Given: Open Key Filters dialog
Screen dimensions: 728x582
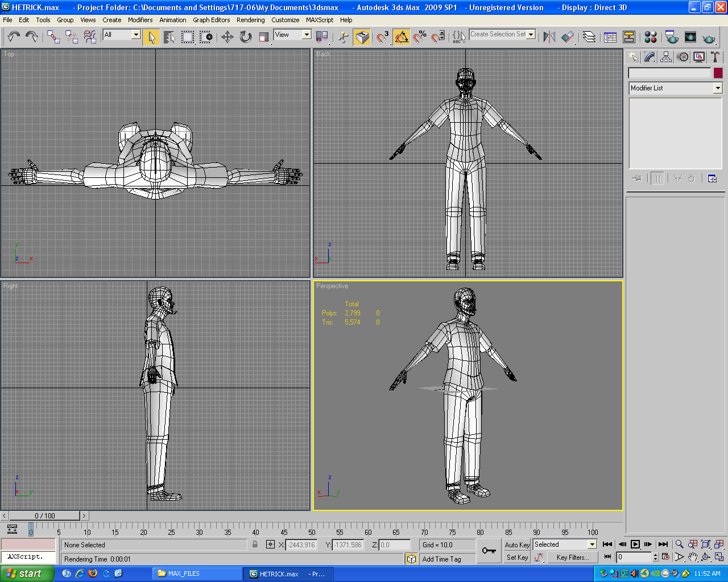Looking at the screenshot, I should tap(572, 558).
